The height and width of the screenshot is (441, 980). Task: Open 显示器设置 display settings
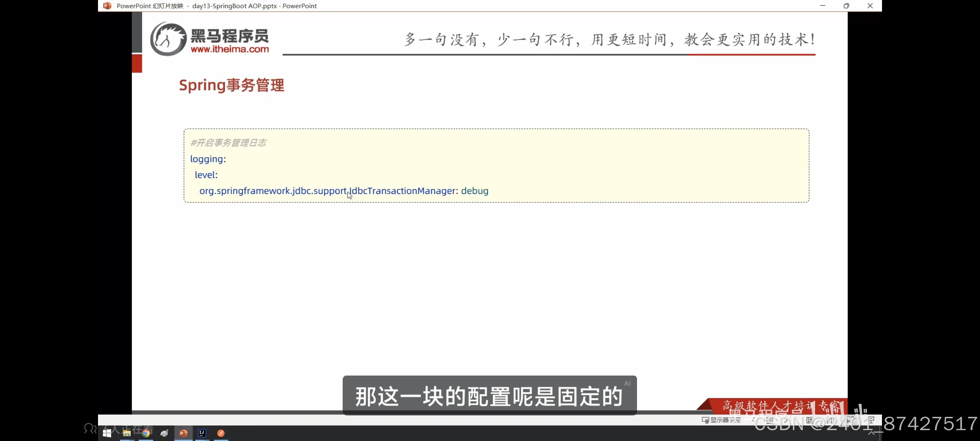pyautogui.click(x=722, y=420)
